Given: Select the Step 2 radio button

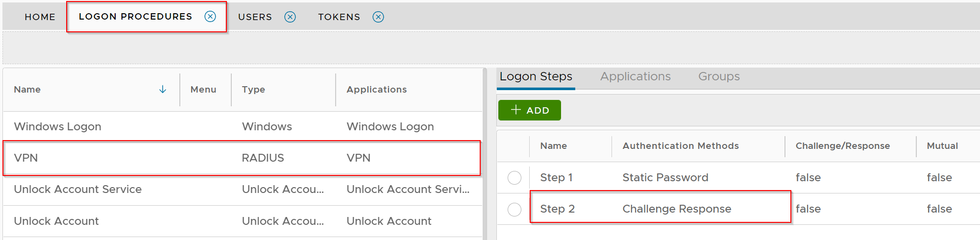Looking at the screenshot, I should 514,210.
